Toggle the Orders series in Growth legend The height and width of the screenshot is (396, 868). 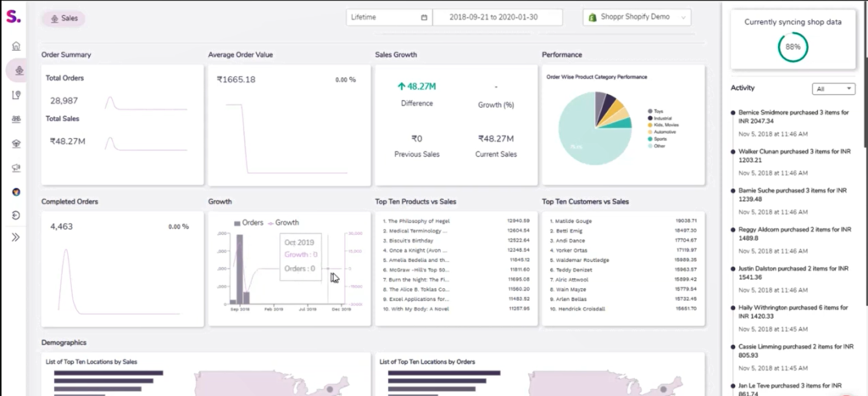248,222
